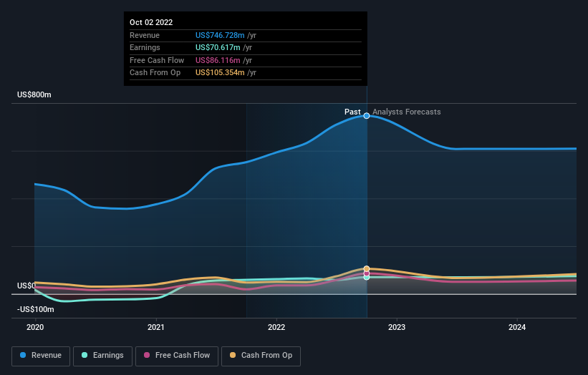This screenshot has height=375, width=588.
Task: Click the Cash From Op value US$105.354m
Action: click(220, 73)
